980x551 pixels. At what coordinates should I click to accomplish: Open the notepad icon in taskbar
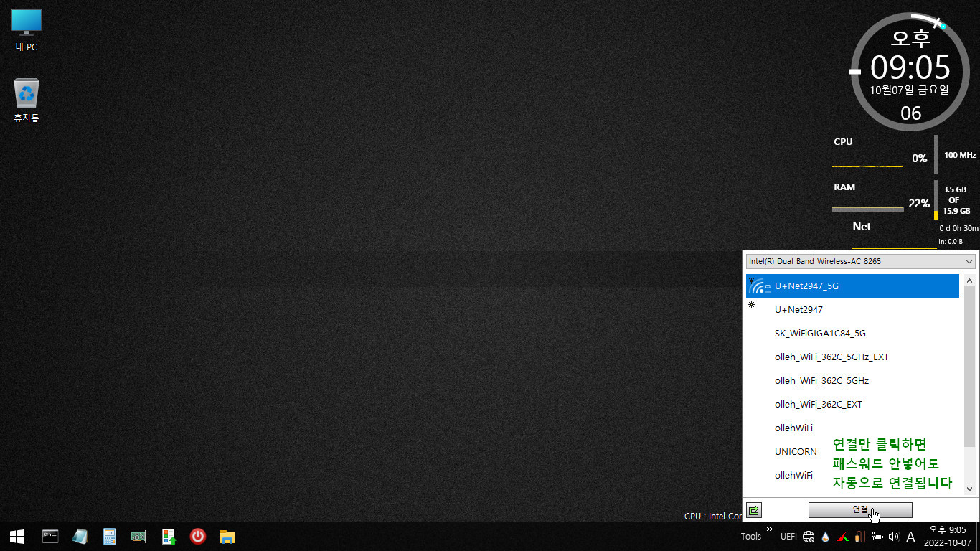click(80, 537)
